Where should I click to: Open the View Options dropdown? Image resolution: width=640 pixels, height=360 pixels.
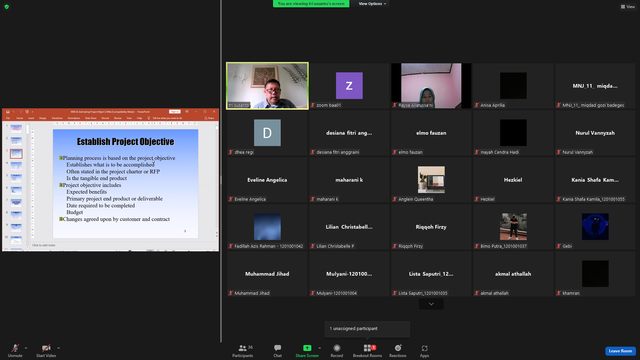coord(372,4)
